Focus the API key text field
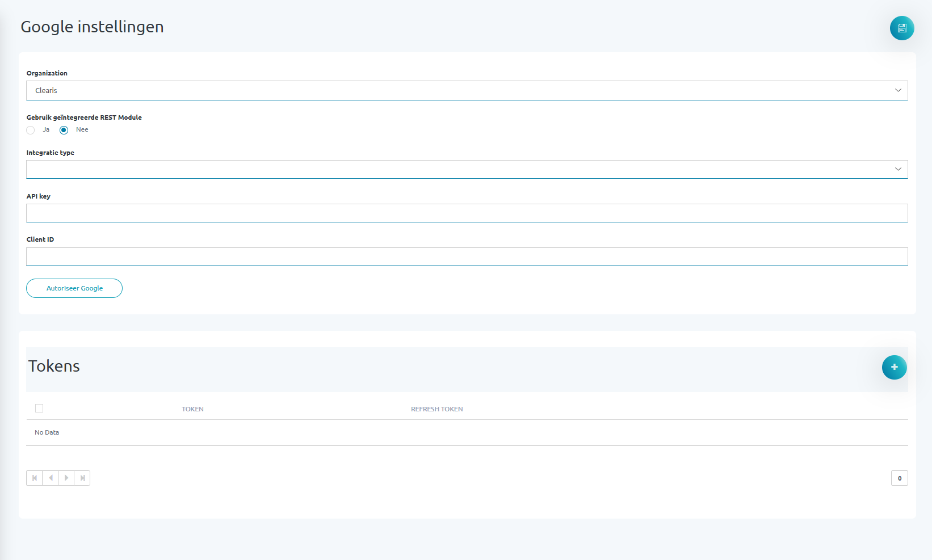Viewport: 932px width, 560px height. (467, 213)
